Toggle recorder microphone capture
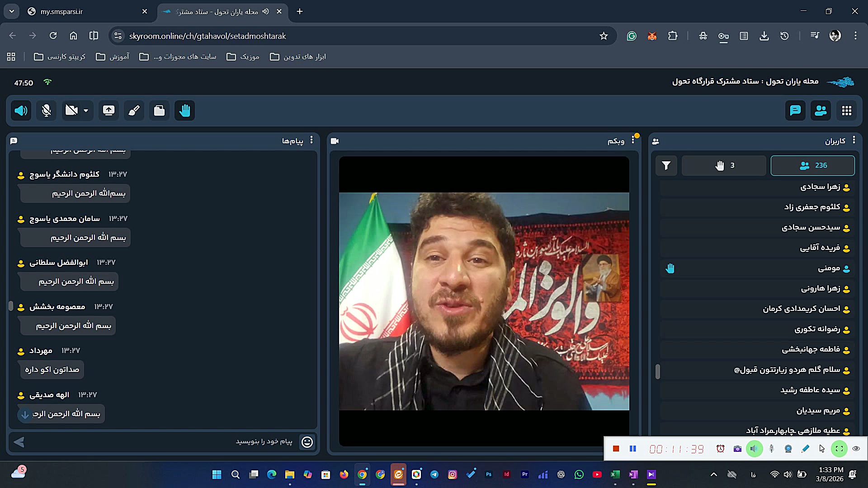The height and width of the screenshot is (488, 868). (x=772, y=449)
